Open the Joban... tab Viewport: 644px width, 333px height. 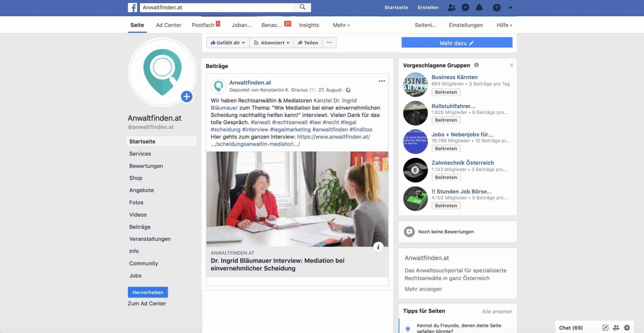pyautogui.click(x=241, y=25)
